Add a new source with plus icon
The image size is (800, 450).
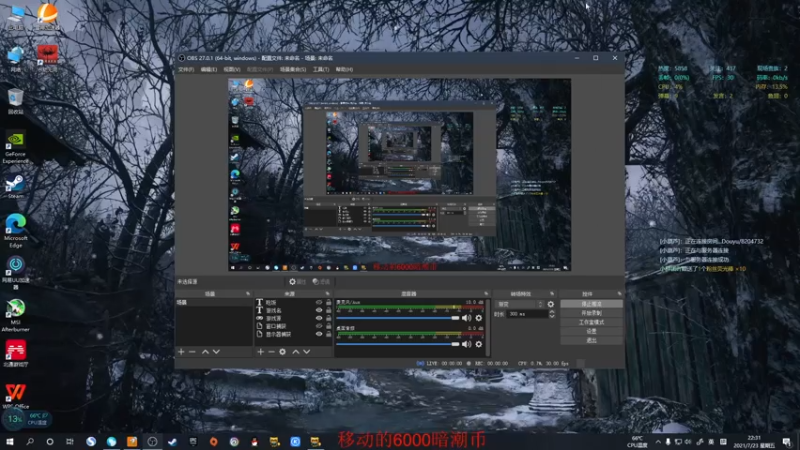[x=261, y=352]
